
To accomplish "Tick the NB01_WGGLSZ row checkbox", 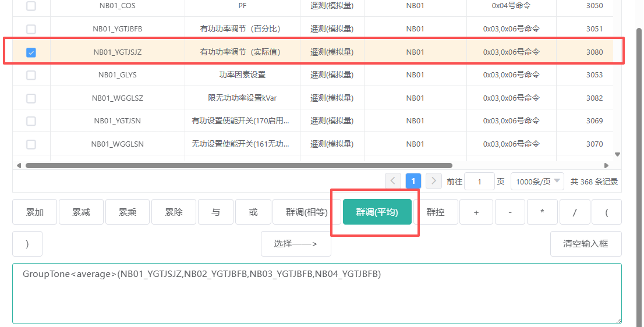I will coord(31,98).
